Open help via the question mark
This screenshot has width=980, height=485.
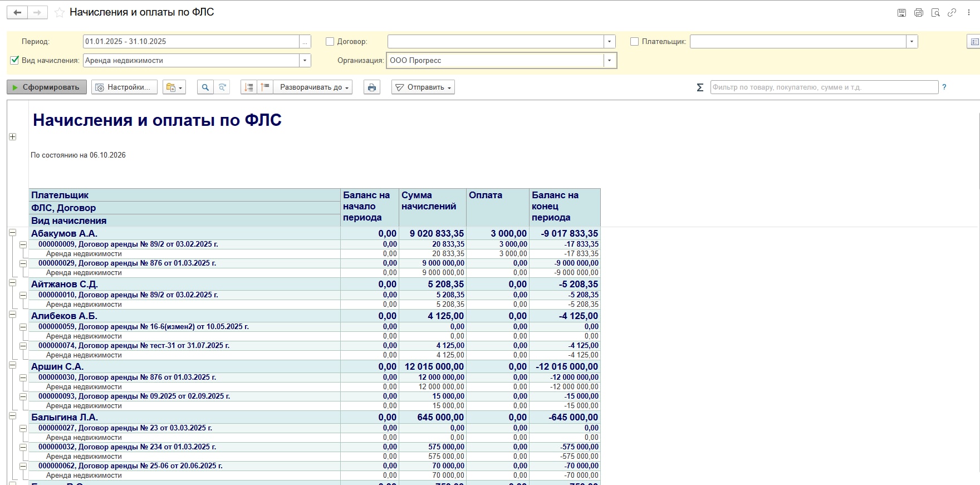pos(944,87)
